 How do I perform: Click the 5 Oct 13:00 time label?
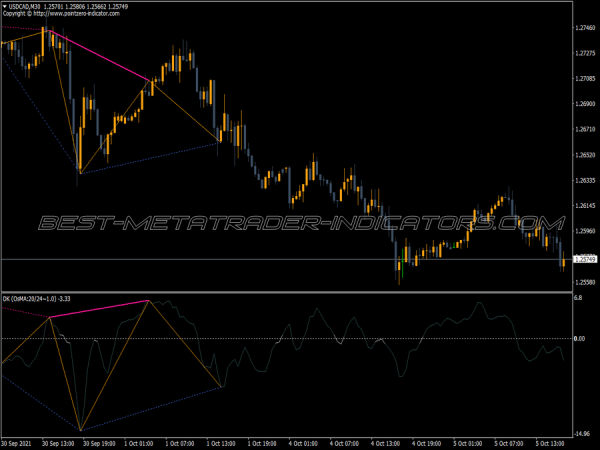[x=550, y=443]
